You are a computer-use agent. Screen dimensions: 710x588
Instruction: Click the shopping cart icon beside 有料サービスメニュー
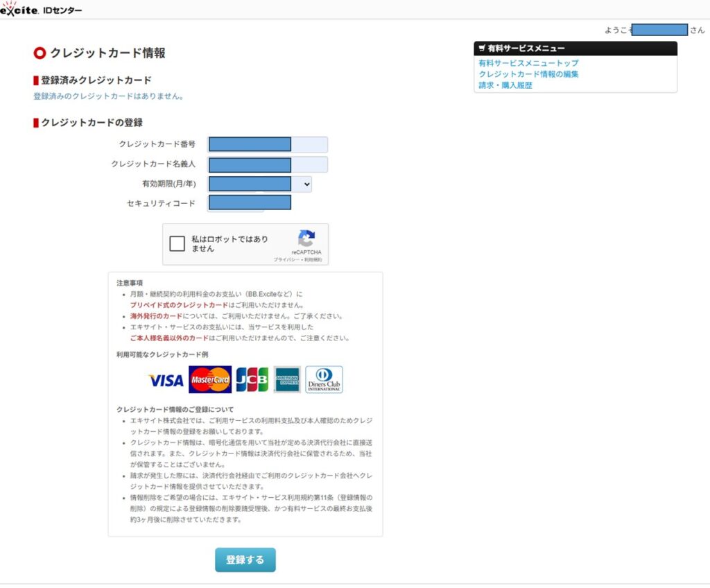click(x=482, y=49)
